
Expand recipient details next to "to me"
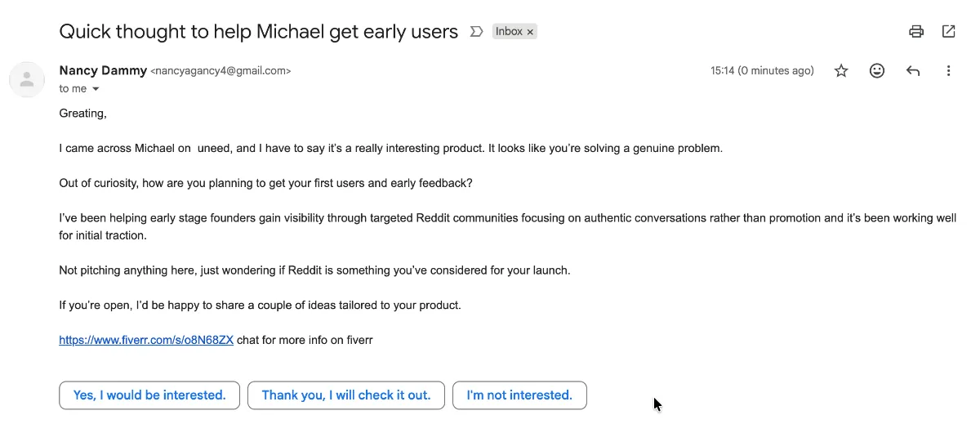point(96,89)
